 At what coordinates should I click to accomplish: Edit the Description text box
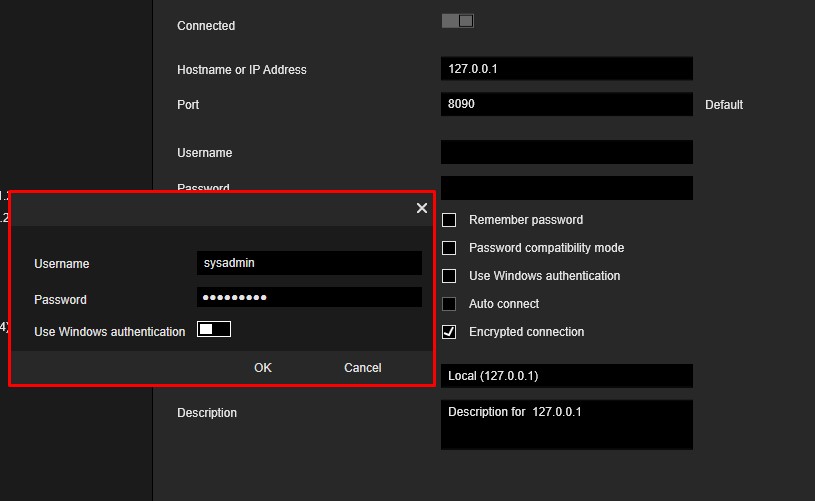[x=567, y=425]
